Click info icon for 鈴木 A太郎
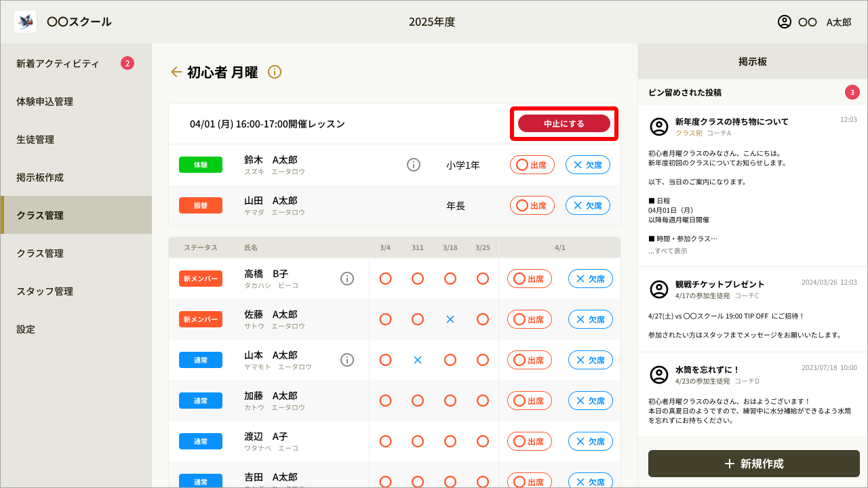 [x=414, y=165]
